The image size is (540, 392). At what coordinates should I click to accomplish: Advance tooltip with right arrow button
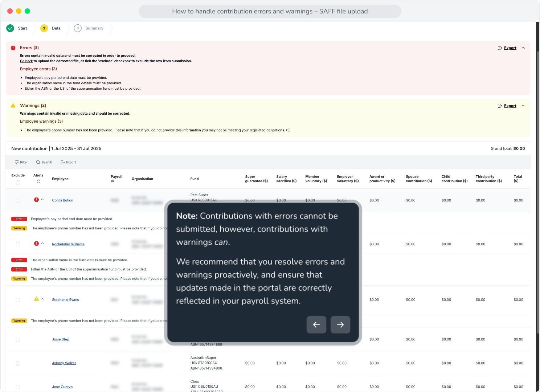coord(340,324)
